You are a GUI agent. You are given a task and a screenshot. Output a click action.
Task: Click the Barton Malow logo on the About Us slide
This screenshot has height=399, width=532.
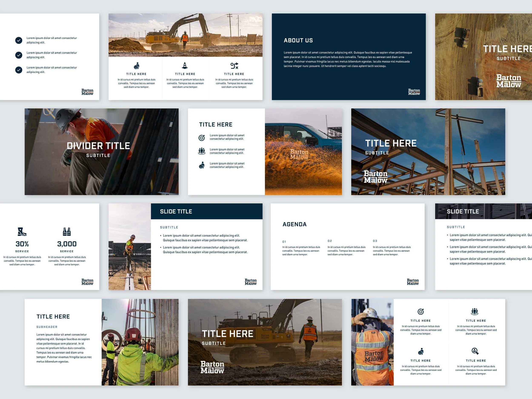pyautogui.click(x=414, y=92)
